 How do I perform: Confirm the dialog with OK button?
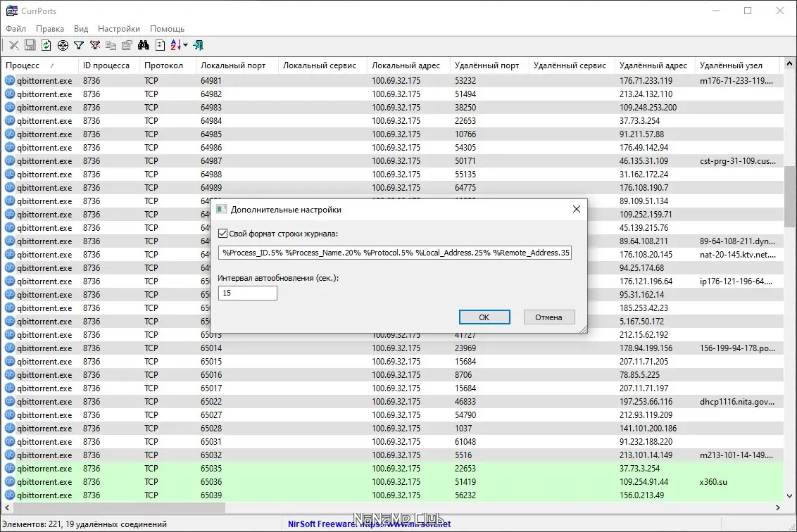tap(484, 317)
